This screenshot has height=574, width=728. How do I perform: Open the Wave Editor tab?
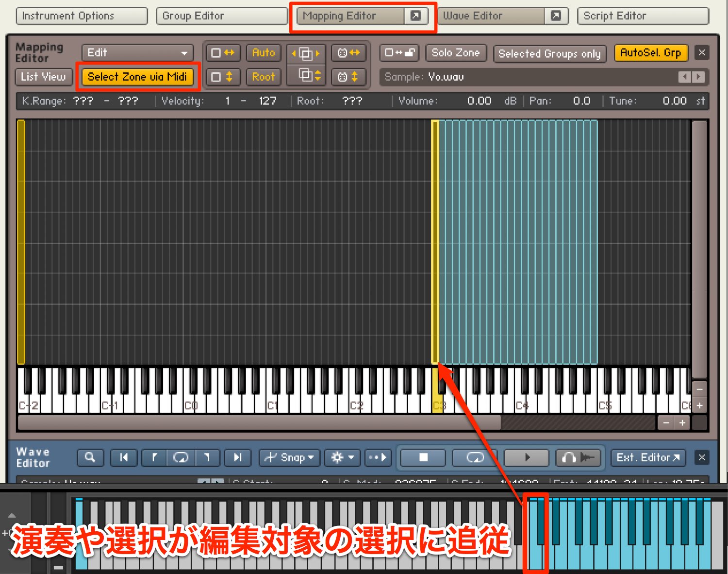491,16
